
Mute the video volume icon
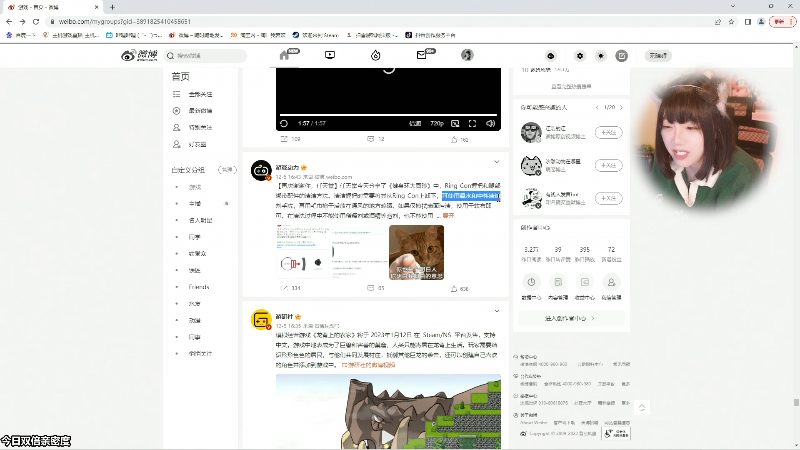click(490, 123)
